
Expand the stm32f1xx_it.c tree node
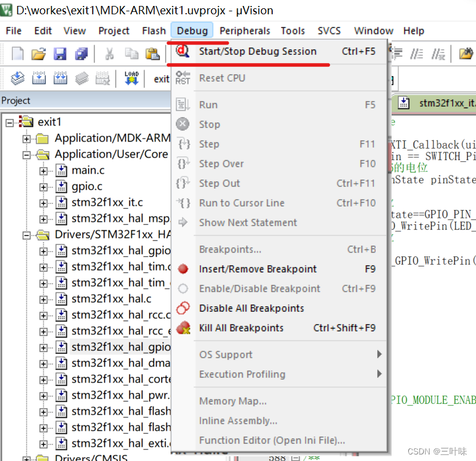(x=43, y=203)
